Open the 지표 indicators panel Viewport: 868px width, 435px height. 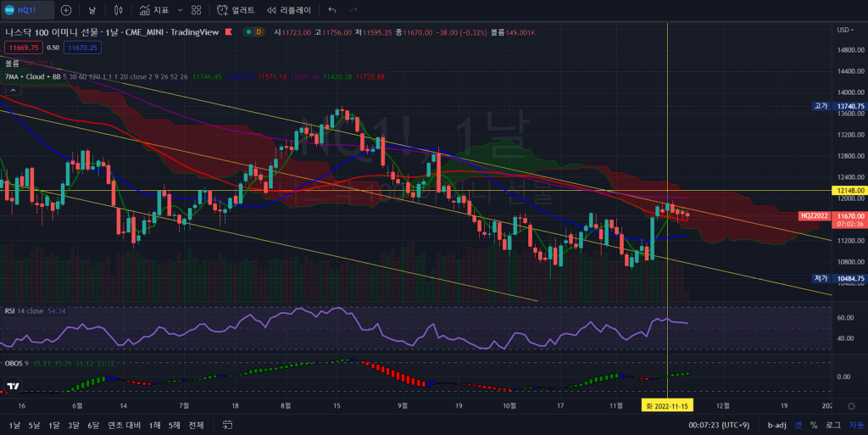[x=154, y=10]
